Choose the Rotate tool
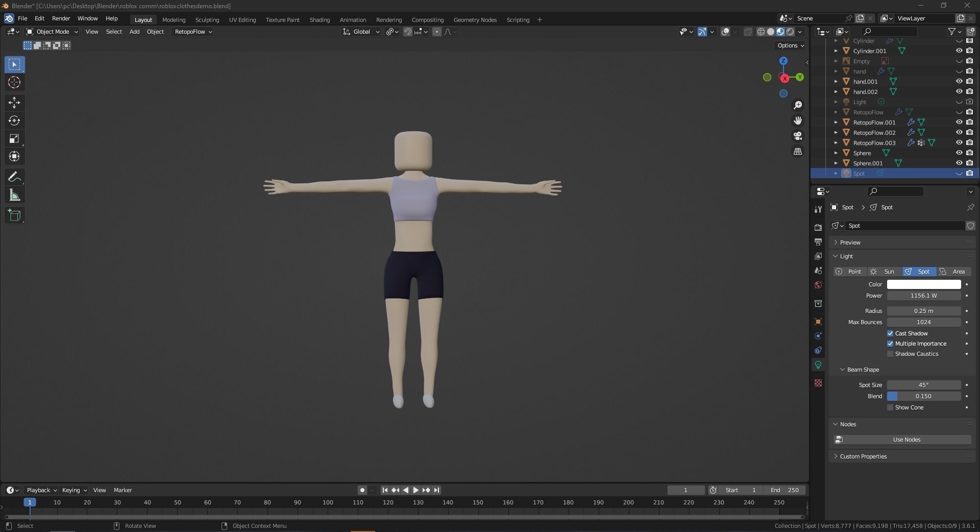Image resolution: width=980 pixels, height=532 pixels. coord(14,120)
